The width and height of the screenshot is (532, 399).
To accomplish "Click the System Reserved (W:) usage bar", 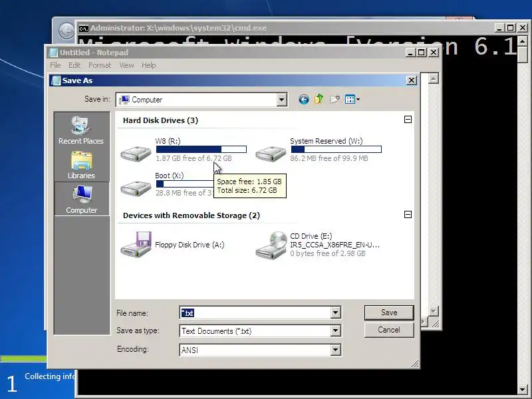I will click(x=336, y=149).
